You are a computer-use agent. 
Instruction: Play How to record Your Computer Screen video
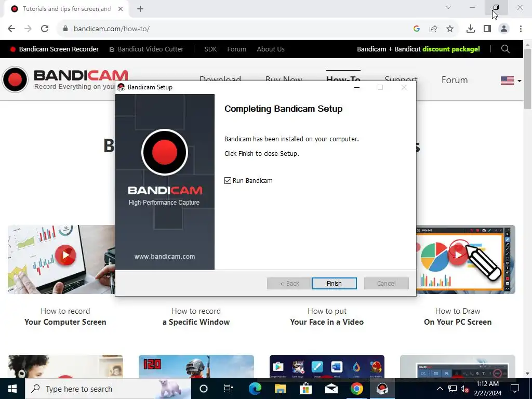click(x=65, y=255)
